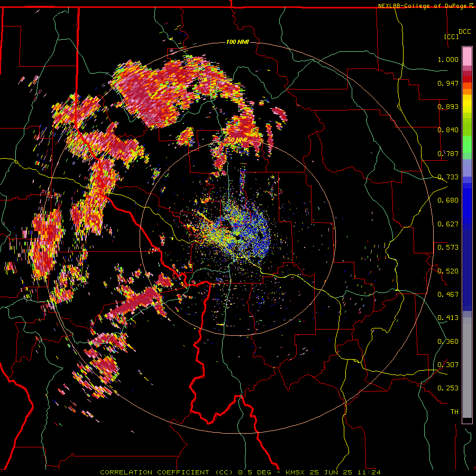The image size is (476, 476).
Task: Select the 1.000 value on the legend
Action: [448, 59]
